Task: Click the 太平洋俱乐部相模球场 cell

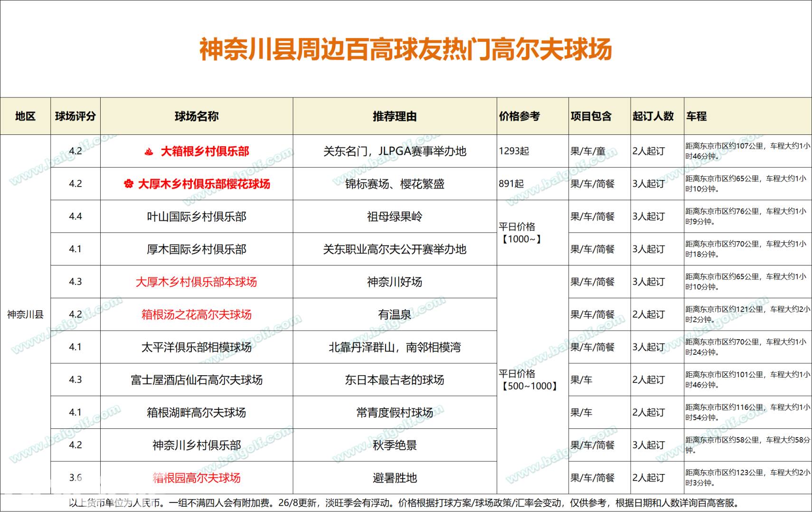Action: [197, 347]
